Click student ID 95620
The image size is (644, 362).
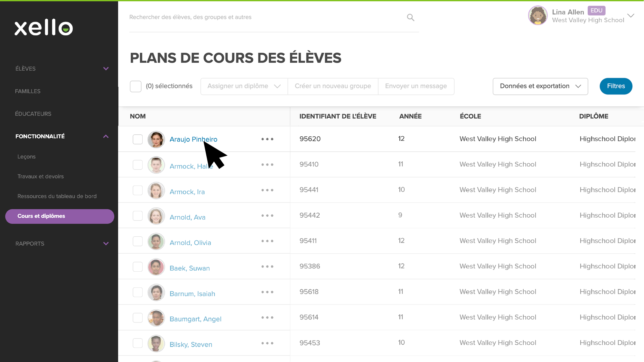[x=310, y=139]
